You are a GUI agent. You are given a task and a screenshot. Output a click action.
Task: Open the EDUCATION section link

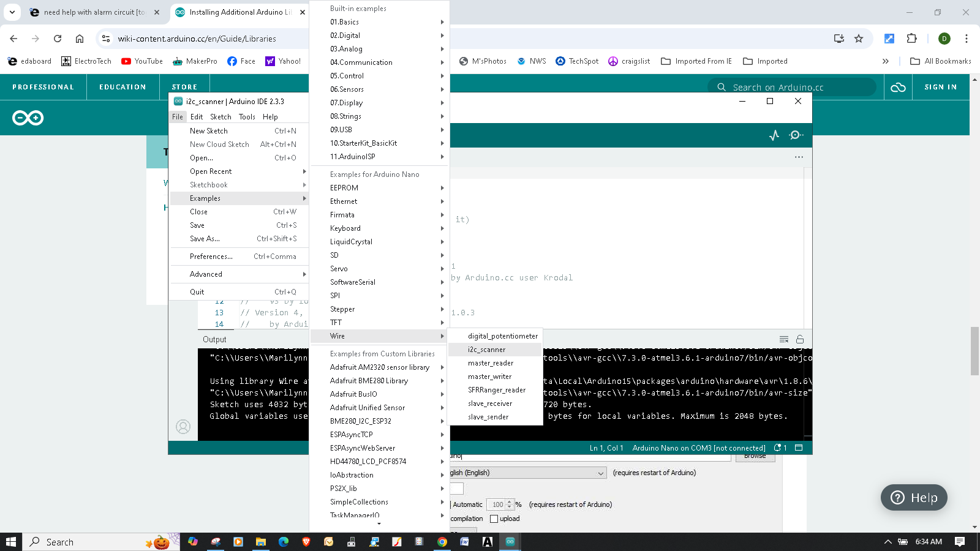click(123, 88)
